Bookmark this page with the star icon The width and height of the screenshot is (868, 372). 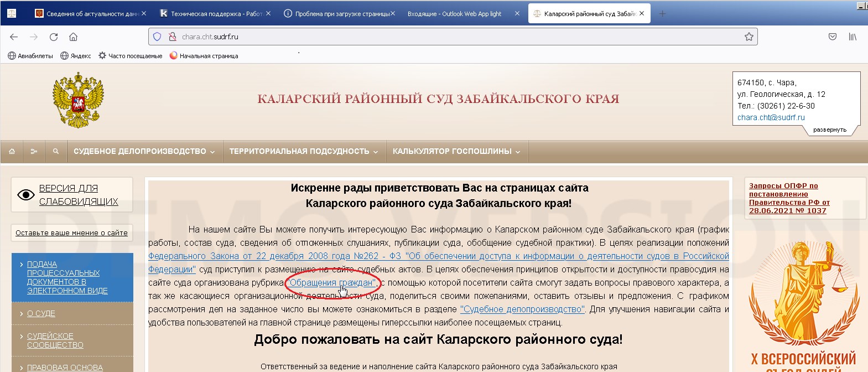pos(749,37)
